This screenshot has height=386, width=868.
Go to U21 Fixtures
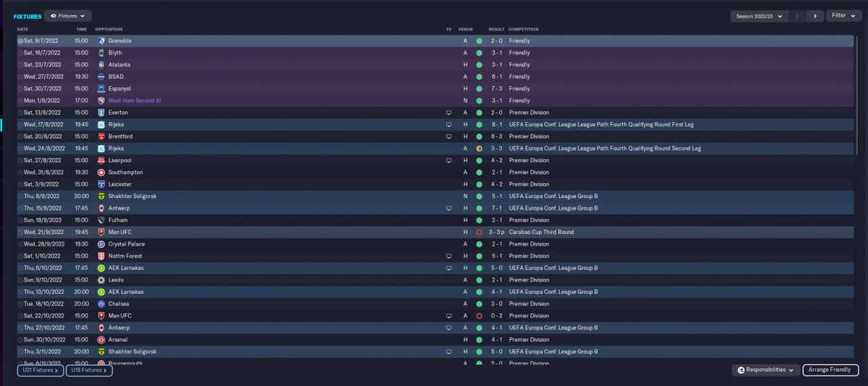[x=41, y=370]
